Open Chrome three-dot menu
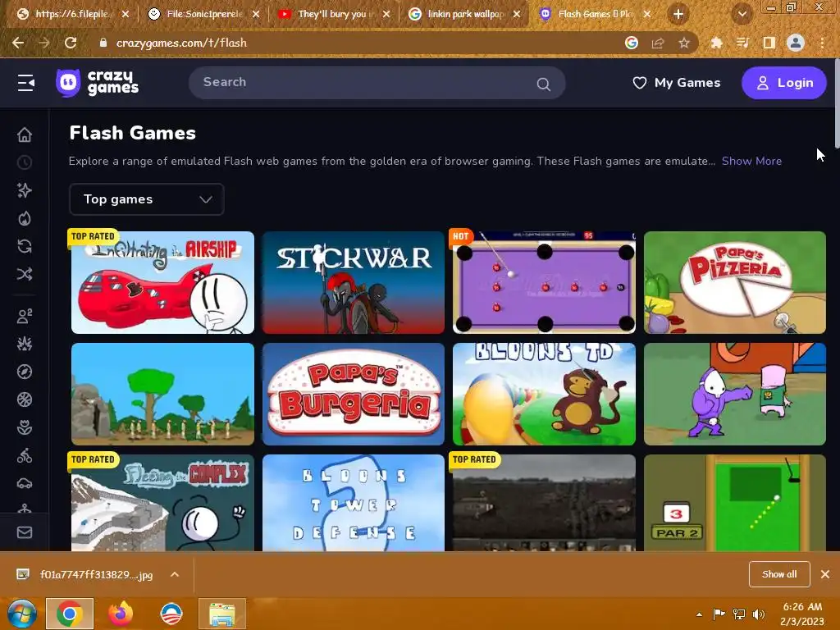 point(822,43)
